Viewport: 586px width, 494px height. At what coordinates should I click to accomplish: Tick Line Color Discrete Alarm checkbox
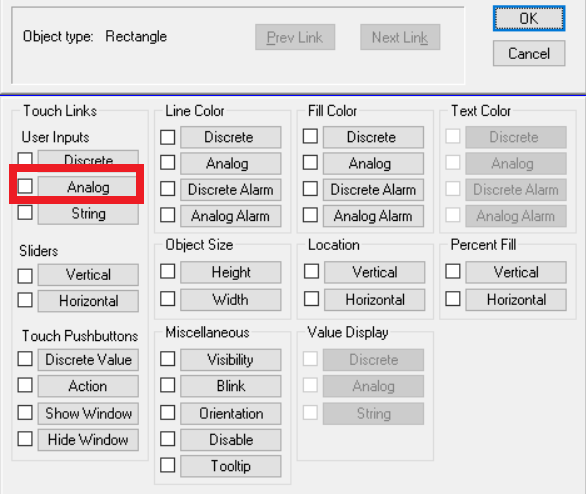point(167,189)
